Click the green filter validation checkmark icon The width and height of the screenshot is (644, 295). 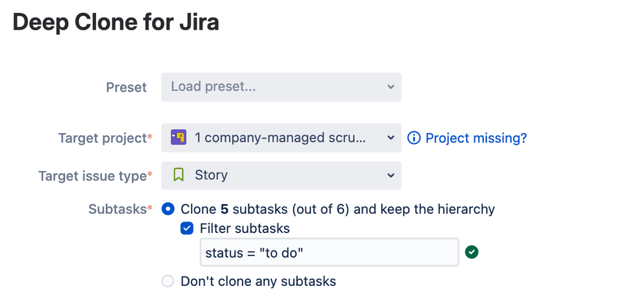tap(472, 252)
